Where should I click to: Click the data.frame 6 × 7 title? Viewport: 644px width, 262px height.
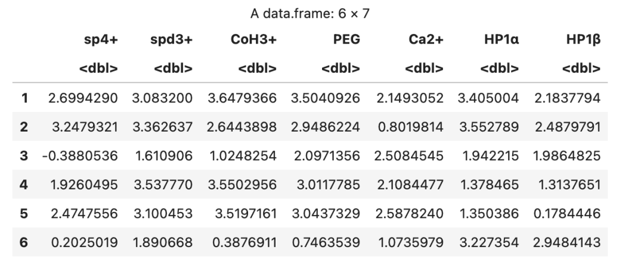(x=310, y=14)
